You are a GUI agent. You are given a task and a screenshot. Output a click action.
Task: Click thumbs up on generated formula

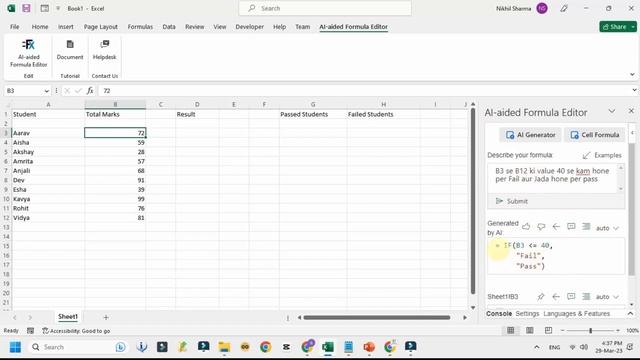(526, 227)
